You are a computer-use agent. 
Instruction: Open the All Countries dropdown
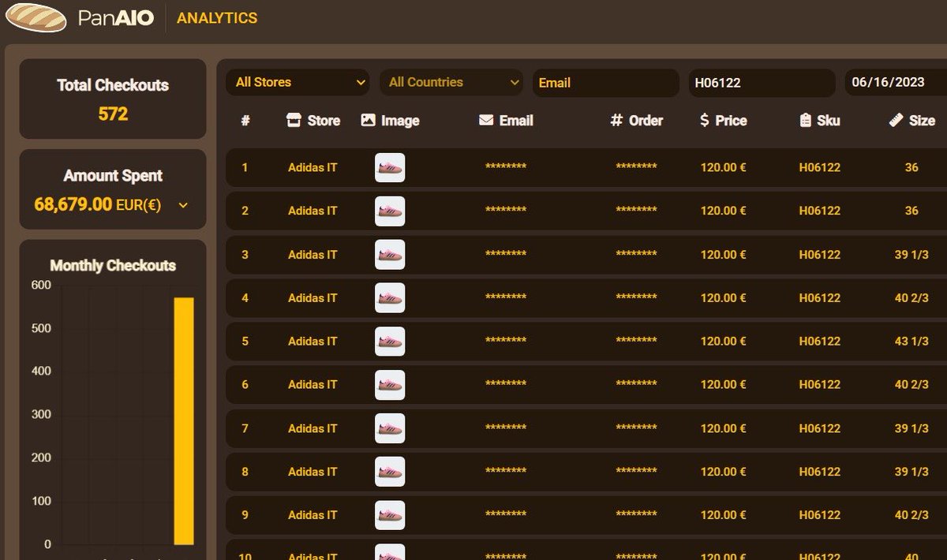[451, 82]
